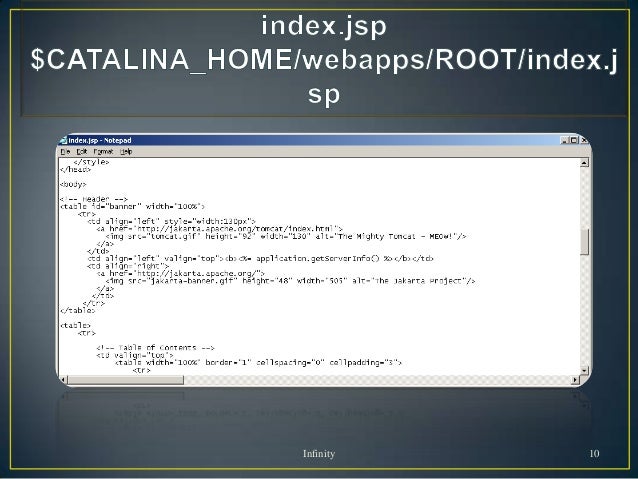
Task: Click the td align="right" line
Action: pos(128,266)
